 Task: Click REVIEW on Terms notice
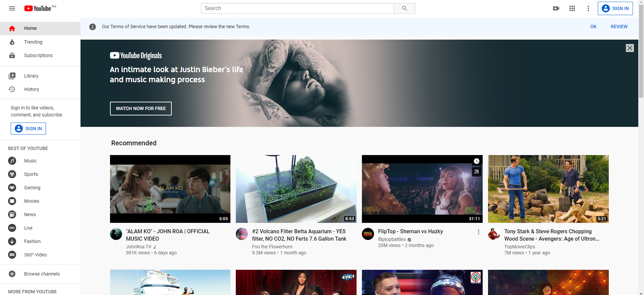point(619,27)
